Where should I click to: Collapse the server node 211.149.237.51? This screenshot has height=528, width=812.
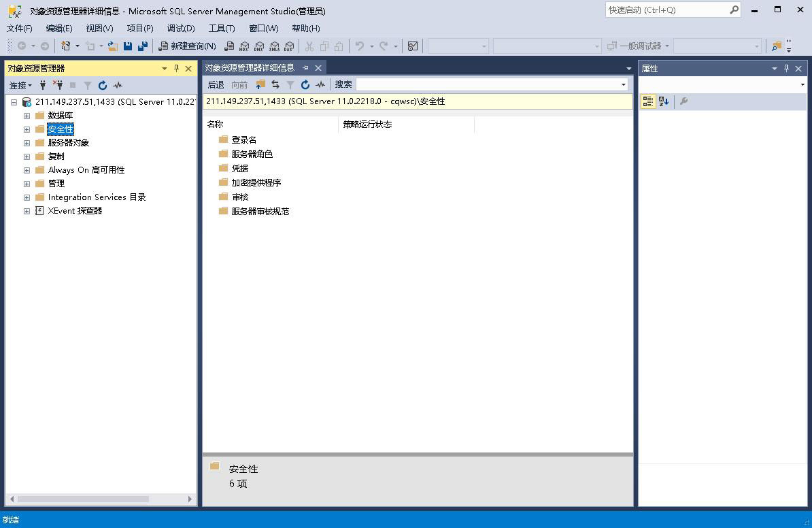[x=14, y=101]
